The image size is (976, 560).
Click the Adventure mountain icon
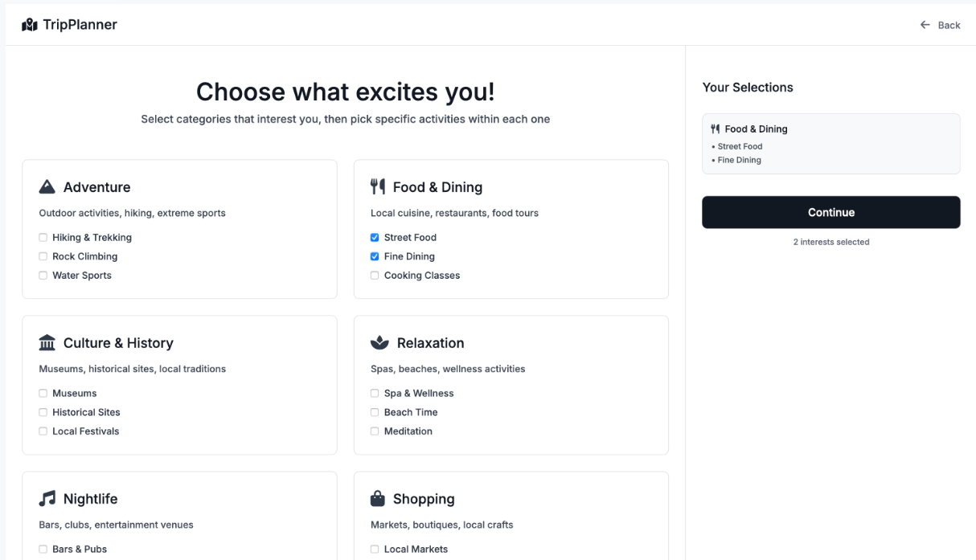tap(47, 186)
